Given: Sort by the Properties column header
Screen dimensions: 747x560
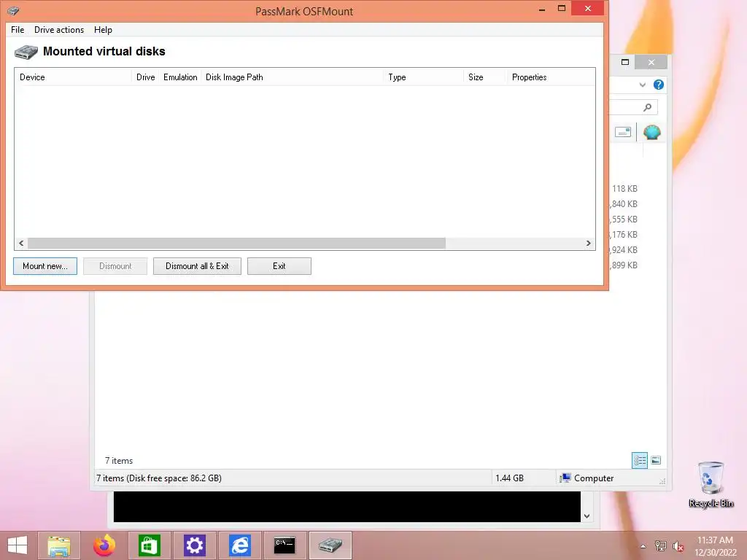Looking at the screenshot, I should click(550, 77).
